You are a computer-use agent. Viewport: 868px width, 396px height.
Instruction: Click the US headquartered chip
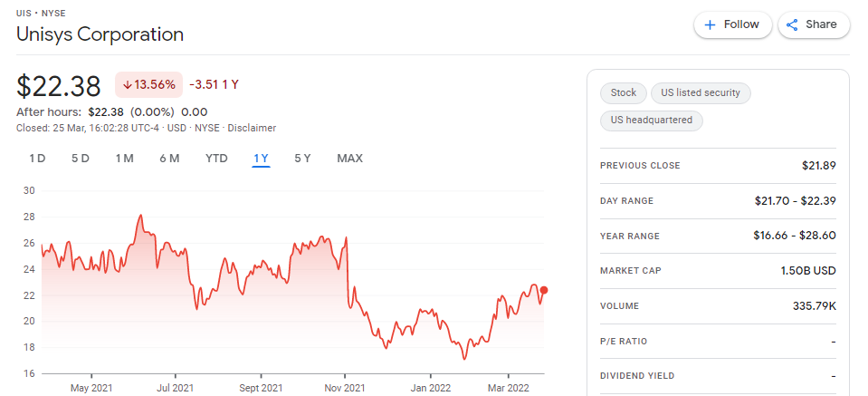[x=652, y=121]
